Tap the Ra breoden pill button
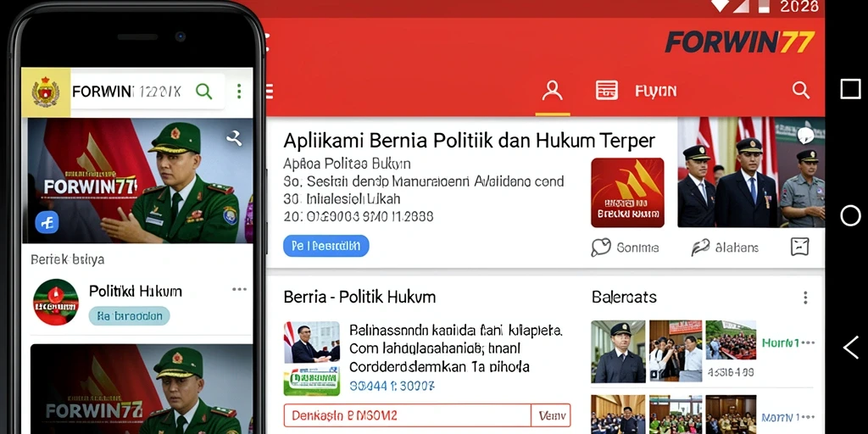Viewport: 868px width, 434px height. (129, 316)
